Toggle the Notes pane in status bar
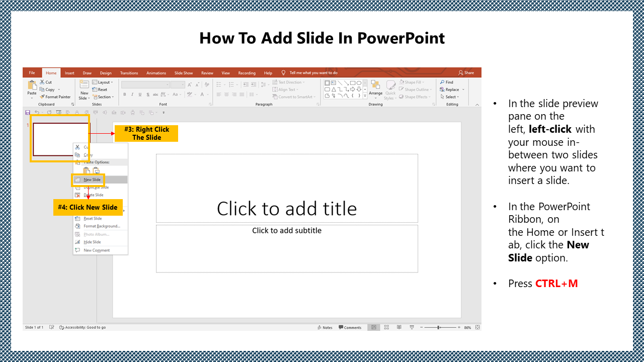Image resolution: width=644 pixels, height=362 pixels. (x=325, y=327)
